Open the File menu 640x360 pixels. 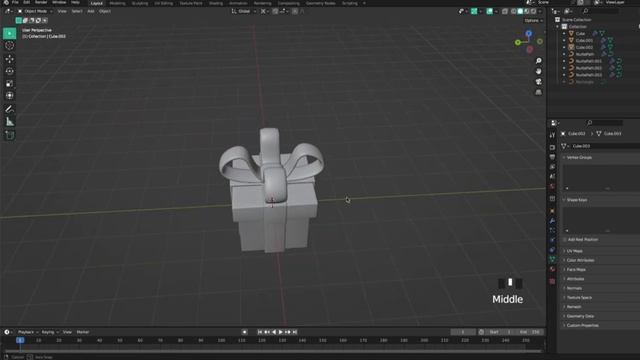click(x=15, y=2)
